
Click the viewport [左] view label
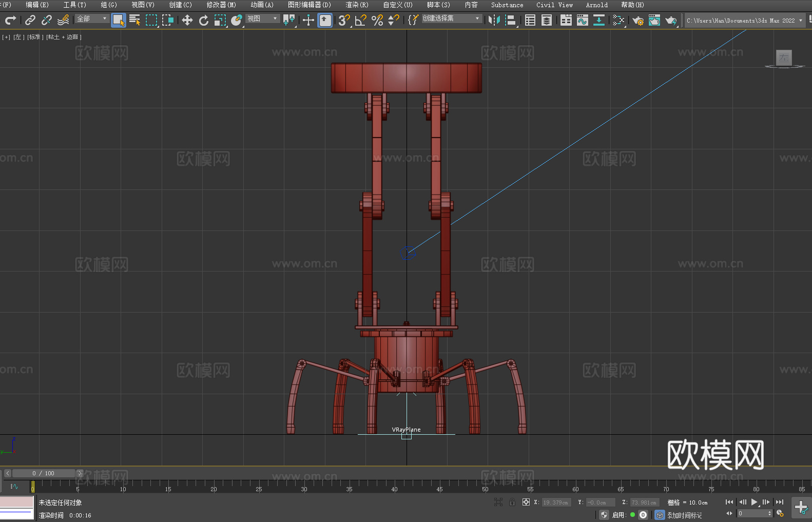pyautogui.click(x=18, y=37)
